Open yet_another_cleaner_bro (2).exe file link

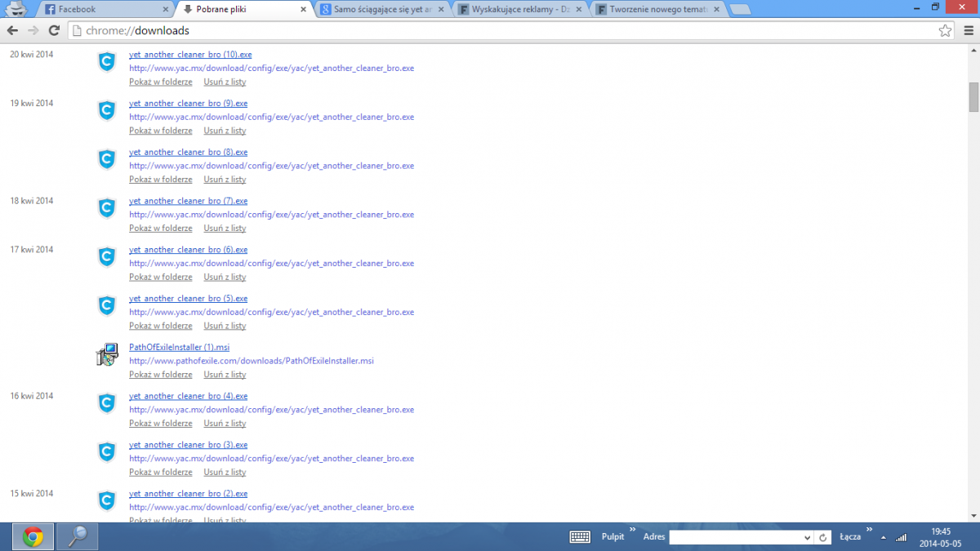click(x=188, y=494)
